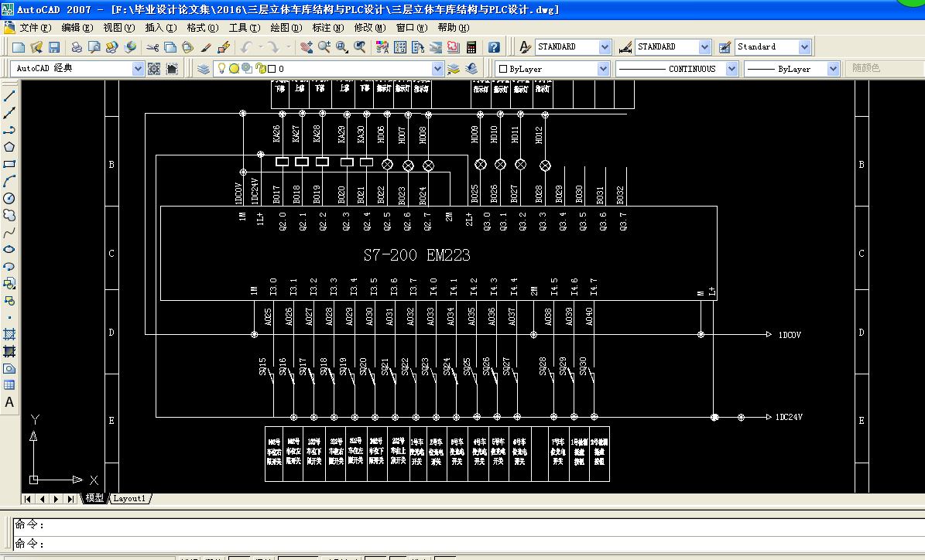The height and width of the screenshot is (560, 925).
Task: Switch to the Layout1 tab
Action: coord(129,498)
